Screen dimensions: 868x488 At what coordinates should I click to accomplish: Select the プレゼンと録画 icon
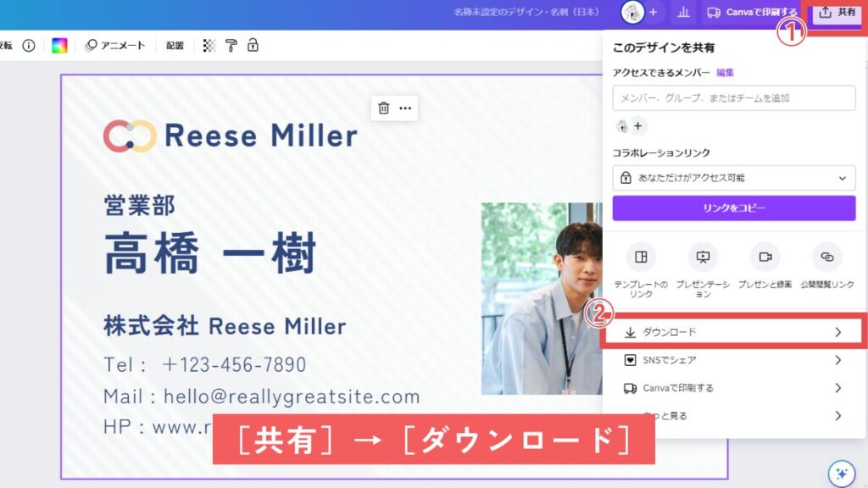click(x=765, y=257)
